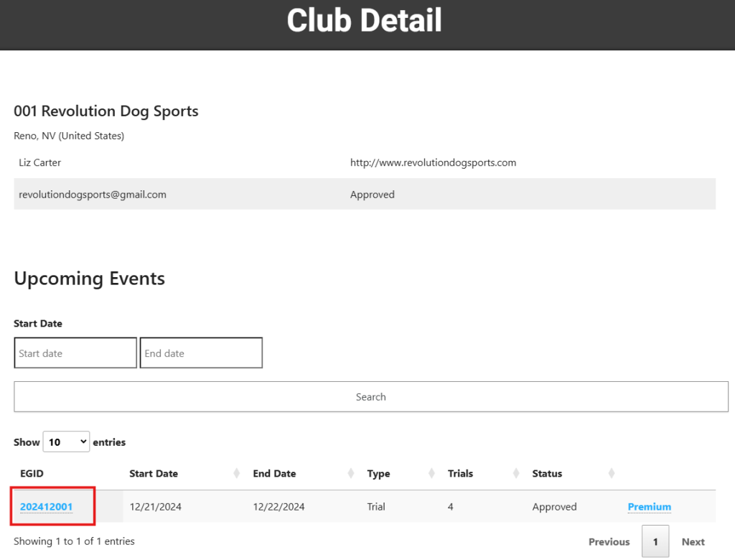Open event link 202412001

click(x=47, y=507)
